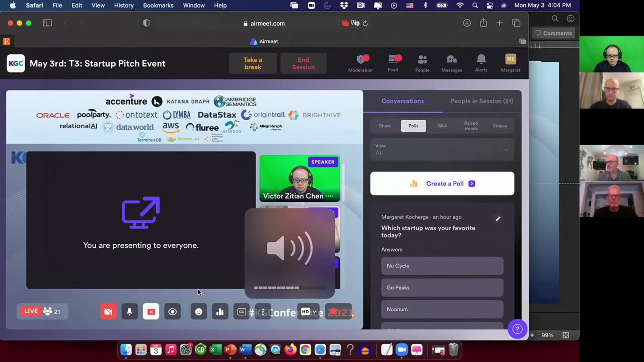Image resolution: width=644 pixels, height=362 pixels.
Task: Toggle the camera on
Action: pyautogui.click(x=108, y=312)
